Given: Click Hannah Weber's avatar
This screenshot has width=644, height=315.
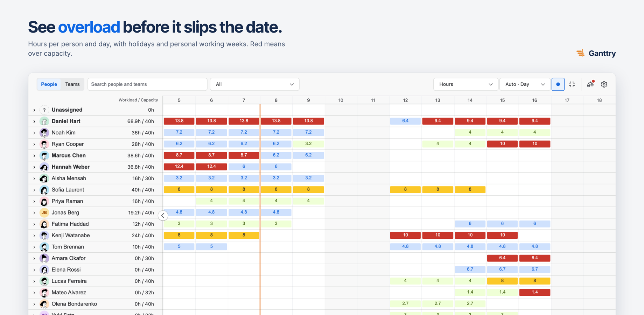Looking at the screenshot, I should 44,167.
